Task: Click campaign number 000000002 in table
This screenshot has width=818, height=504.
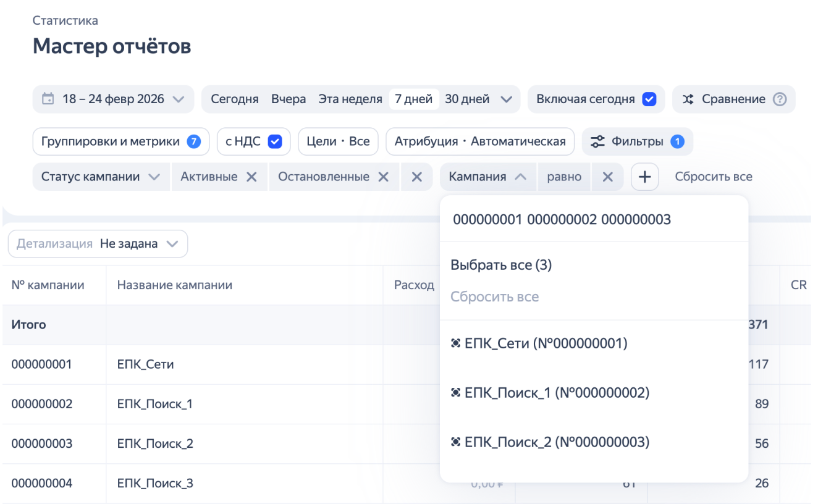Action: coord(41,404)
